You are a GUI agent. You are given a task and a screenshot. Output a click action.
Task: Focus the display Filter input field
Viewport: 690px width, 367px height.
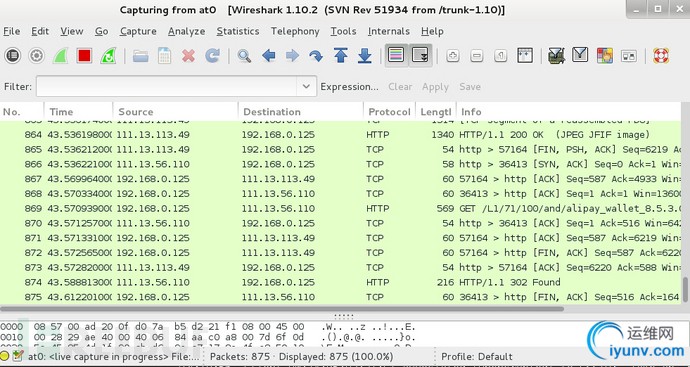coord(167,86)
